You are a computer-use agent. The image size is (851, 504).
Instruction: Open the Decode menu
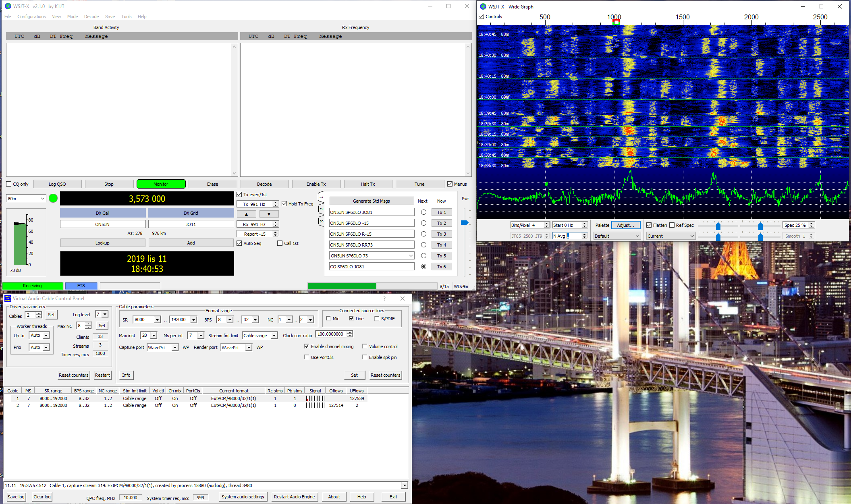tap(91, 17)
